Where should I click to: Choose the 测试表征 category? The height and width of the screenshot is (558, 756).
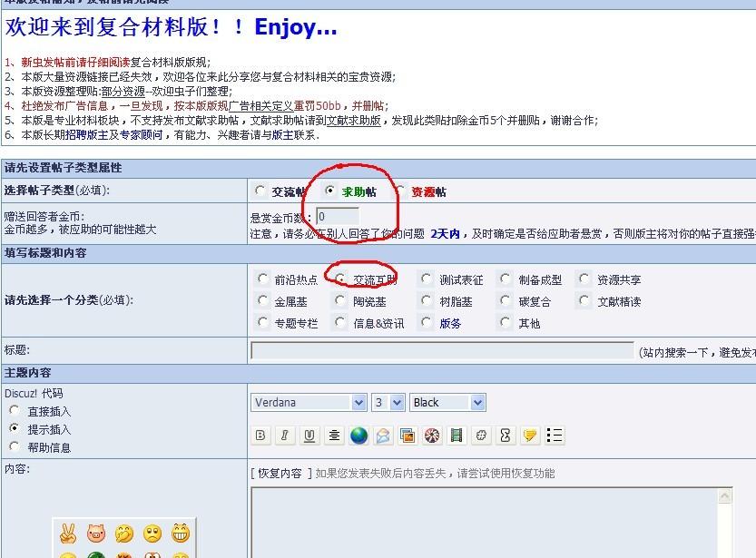coord(427,279)
